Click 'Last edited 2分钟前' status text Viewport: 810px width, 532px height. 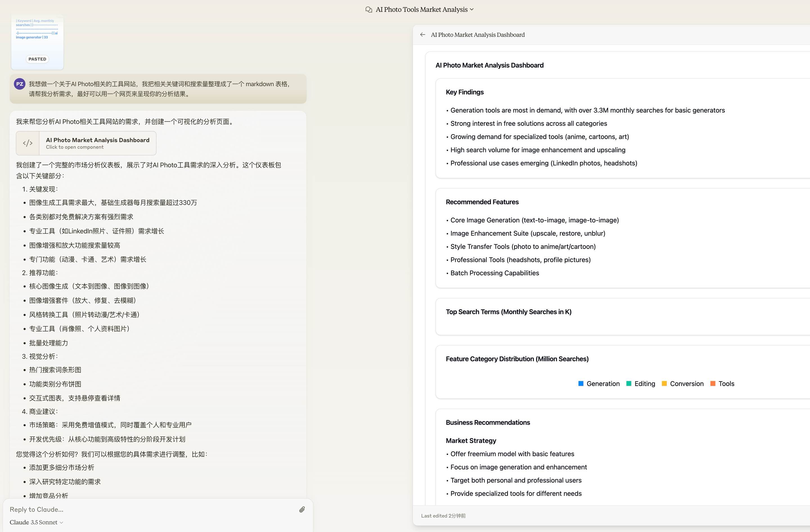(x=443, y=516)
